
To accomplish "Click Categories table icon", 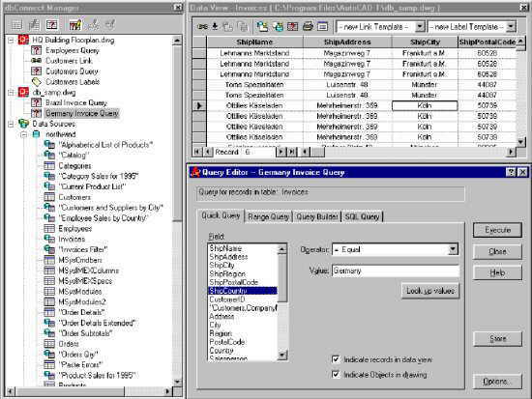I will tap(49, 166).
